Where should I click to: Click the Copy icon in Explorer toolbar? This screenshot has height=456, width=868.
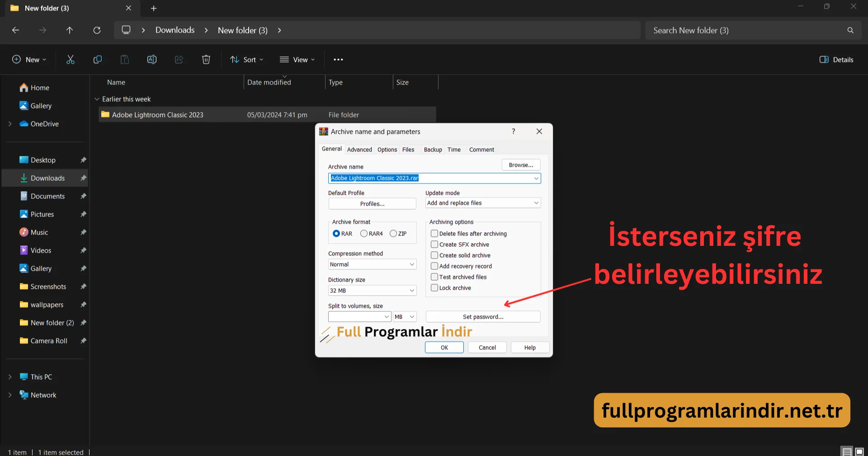98,60
